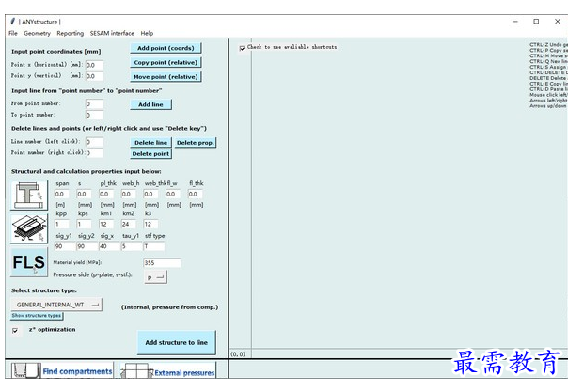Click Move point (relative) button

pos(166,77)
